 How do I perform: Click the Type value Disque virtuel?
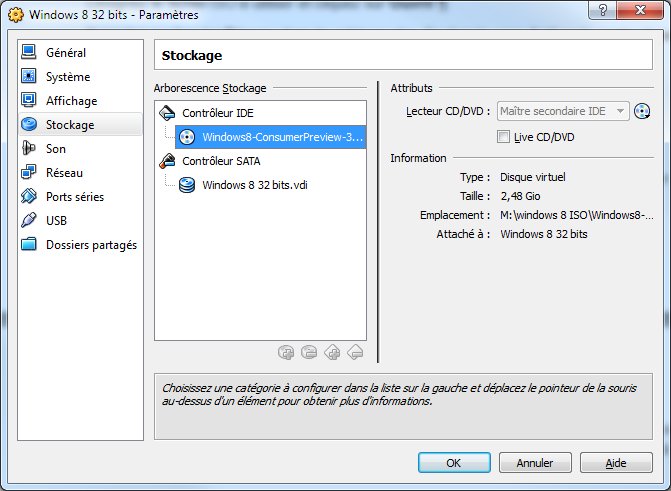coord(533,177)
